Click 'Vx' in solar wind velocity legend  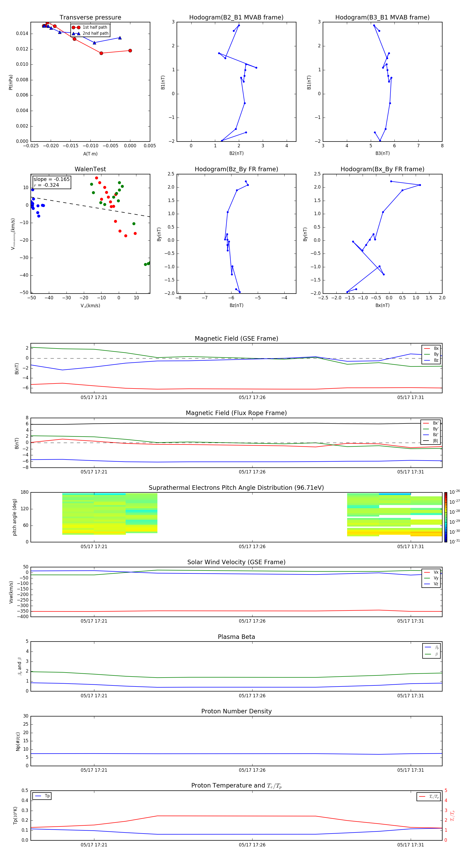431,572
